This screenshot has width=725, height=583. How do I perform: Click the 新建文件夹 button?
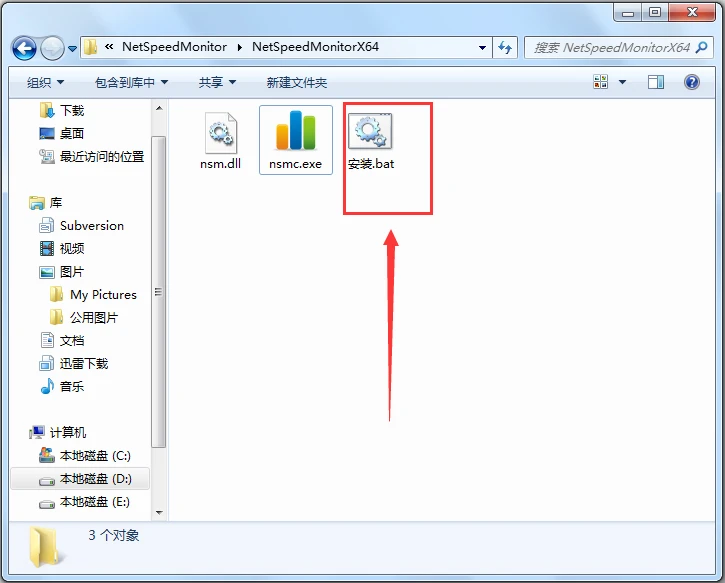297,83
